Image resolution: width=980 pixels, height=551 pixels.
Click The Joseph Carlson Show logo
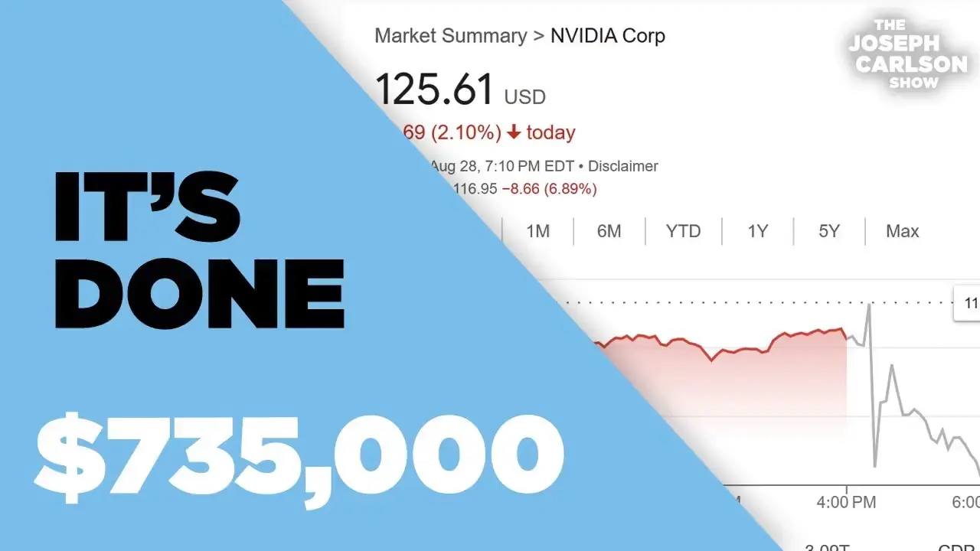907,54
